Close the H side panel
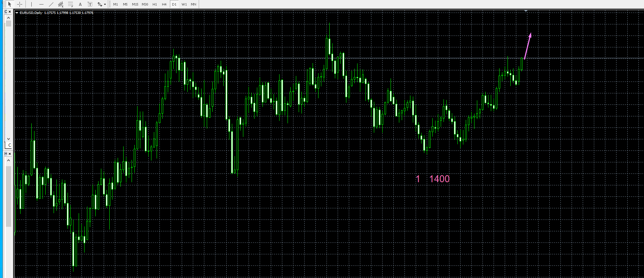The height and width of the screenshot is (278, 644). coord(10,154)
